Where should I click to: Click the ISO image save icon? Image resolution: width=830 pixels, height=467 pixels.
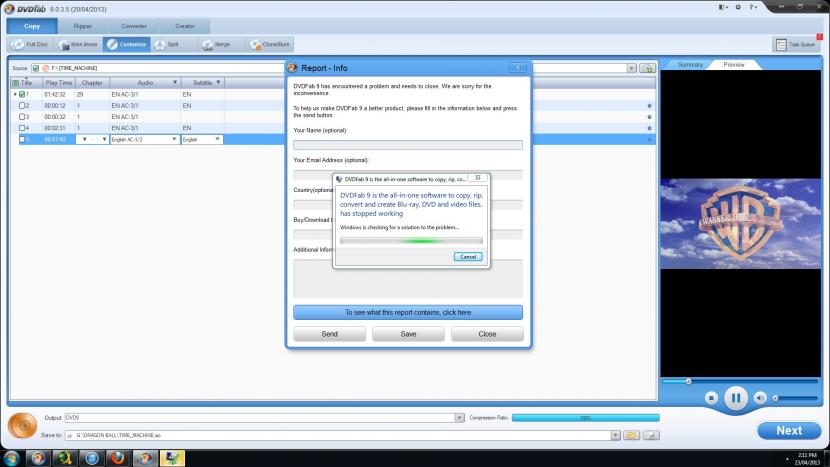point(651,435)
